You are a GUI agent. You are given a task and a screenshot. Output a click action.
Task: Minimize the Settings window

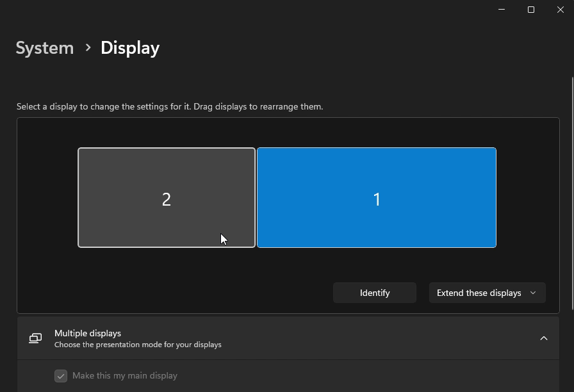tap(502, 10)
